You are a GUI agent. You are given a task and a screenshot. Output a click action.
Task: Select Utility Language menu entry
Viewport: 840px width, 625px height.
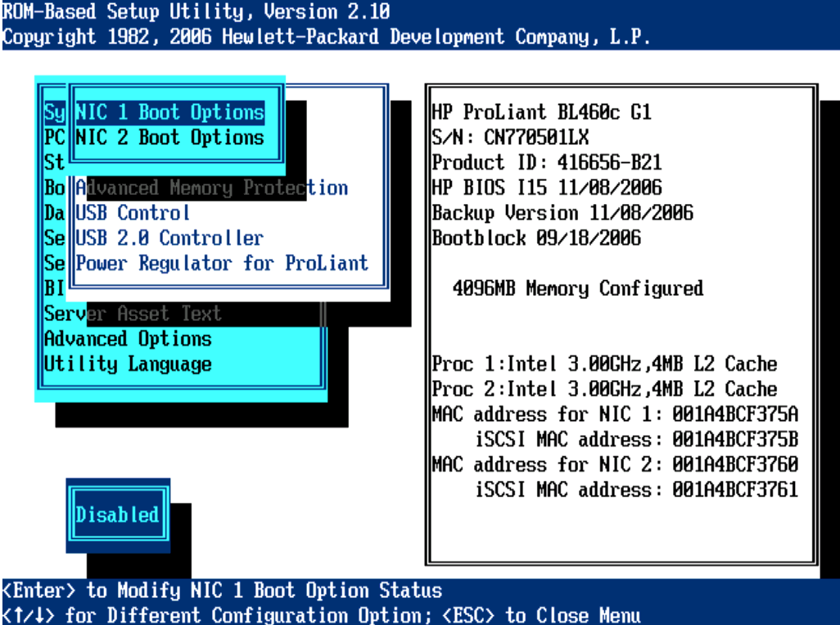pos(128,364)
